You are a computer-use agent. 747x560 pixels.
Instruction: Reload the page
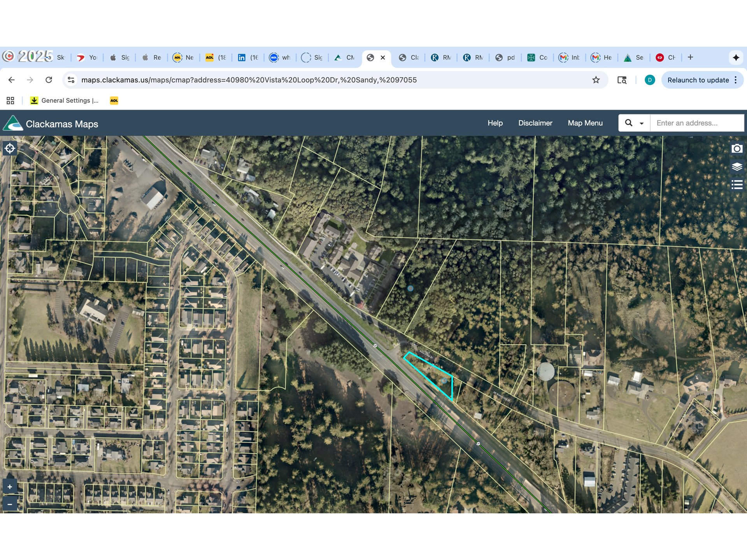pos(49,80)
